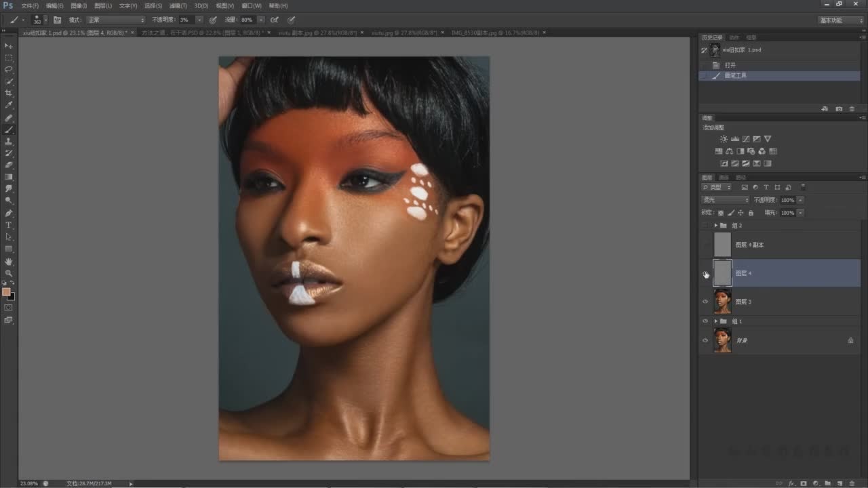The height and width of the screenshot is (488, 868).
Task: Add Levels adjustment icon
Action: click(x=734, y=139)
